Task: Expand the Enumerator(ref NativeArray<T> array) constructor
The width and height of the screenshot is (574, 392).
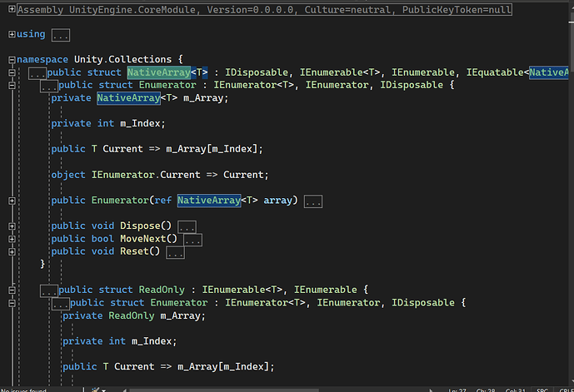Action: tap(12, 201)
